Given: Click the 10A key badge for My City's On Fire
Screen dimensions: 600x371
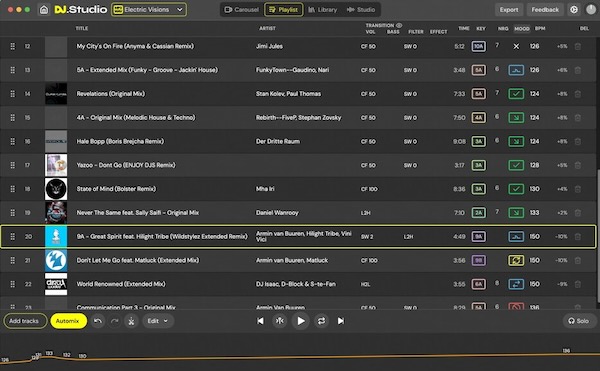Looking at the screenshot, I should [x=479, y=46].
